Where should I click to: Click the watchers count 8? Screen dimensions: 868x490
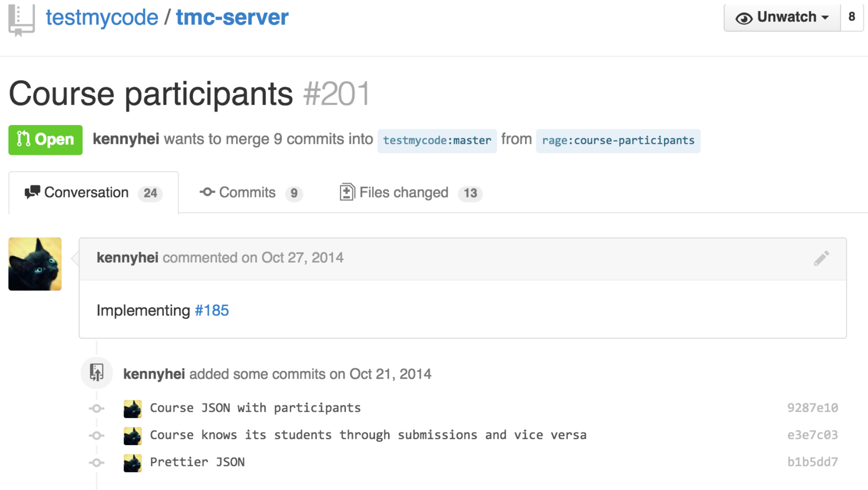[x=852, y=18]
